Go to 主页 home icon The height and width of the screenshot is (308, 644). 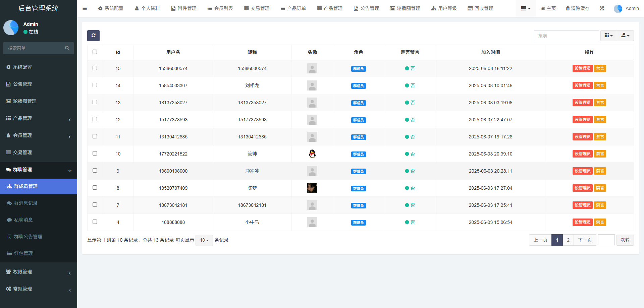tap(548, 8)
